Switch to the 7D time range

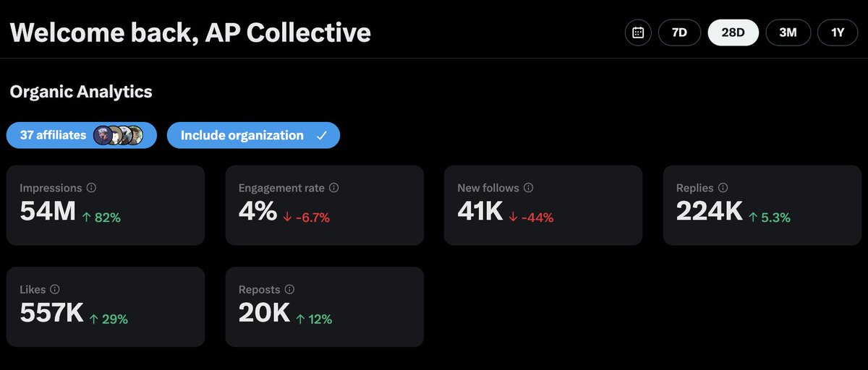click(x=679, y=33)
